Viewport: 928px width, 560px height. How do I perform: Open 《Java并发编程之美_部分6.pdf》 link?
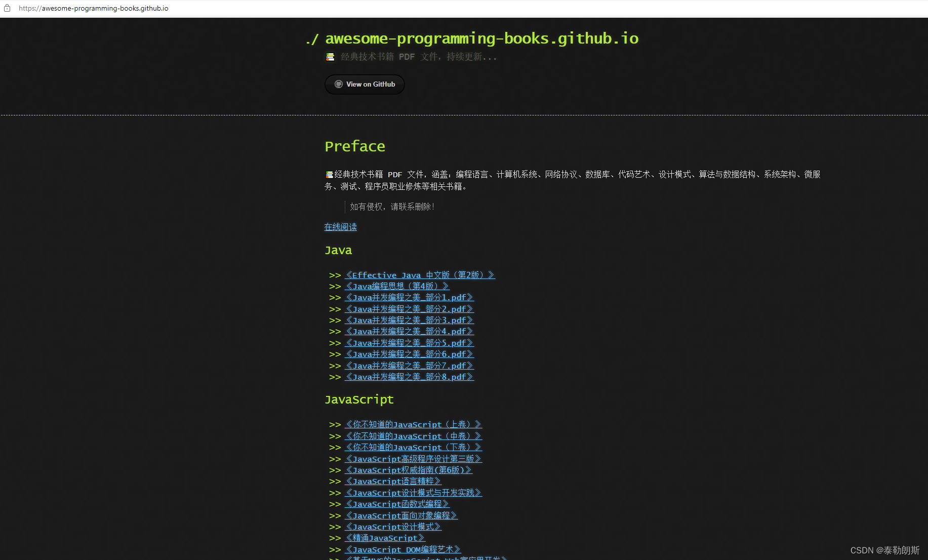(409, 354)
